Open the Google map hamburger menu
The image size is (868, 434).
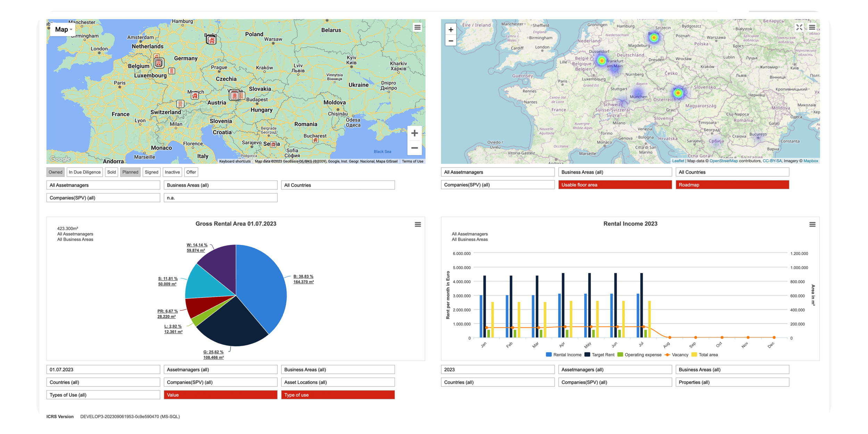click(417, 27)
